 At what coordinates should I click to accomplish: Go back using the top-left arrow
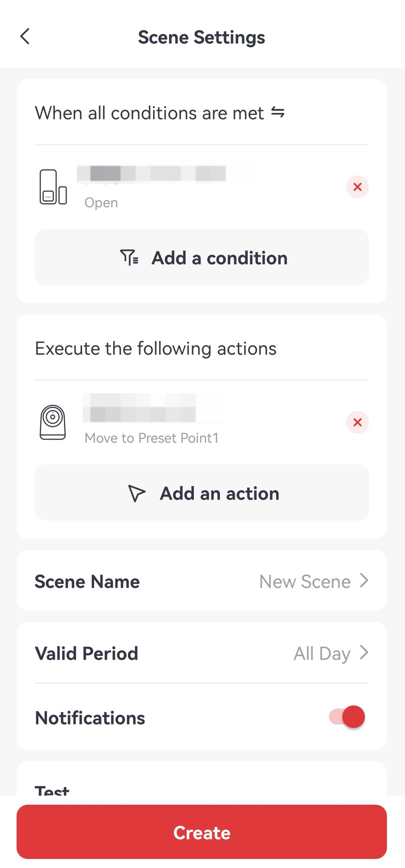click(x=25, y=37)
